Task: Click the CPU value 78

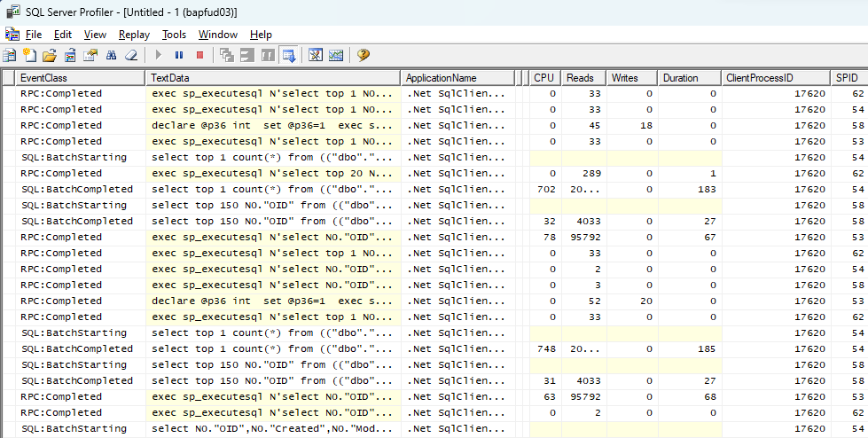Action: point(549,237)
